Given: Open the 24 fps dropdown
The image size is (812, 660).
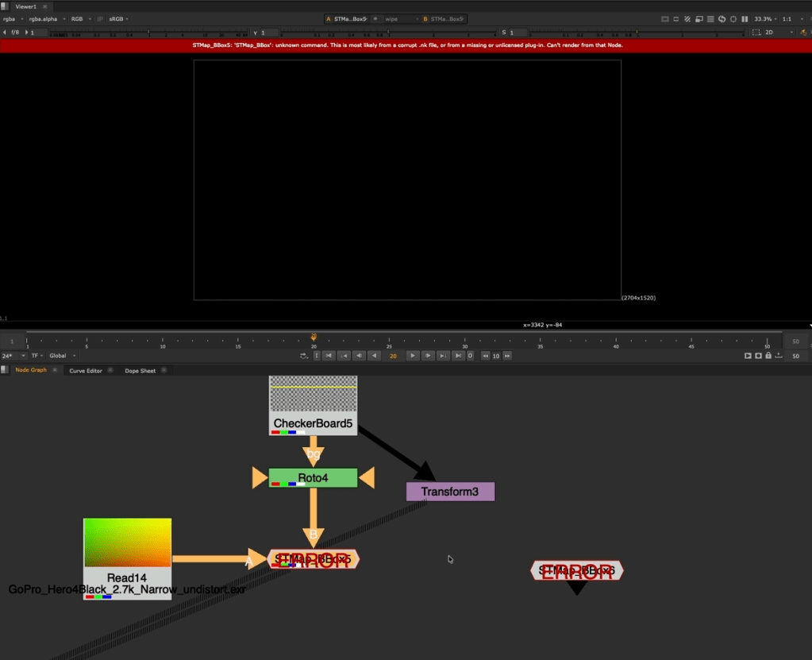Looking at the screenshot, I should (x=13, y=356).
